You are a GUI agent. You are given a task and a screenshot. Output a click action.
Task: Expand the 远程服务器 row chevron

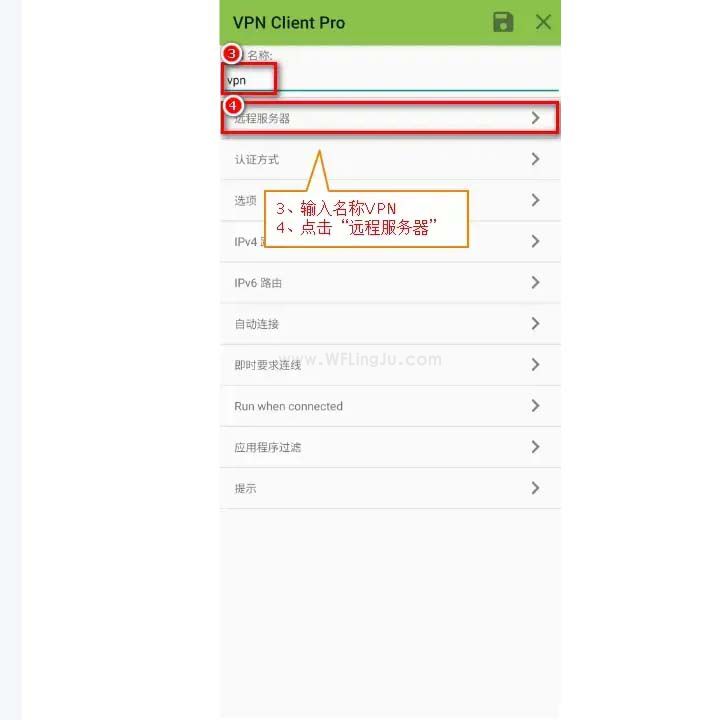[535, 118]
